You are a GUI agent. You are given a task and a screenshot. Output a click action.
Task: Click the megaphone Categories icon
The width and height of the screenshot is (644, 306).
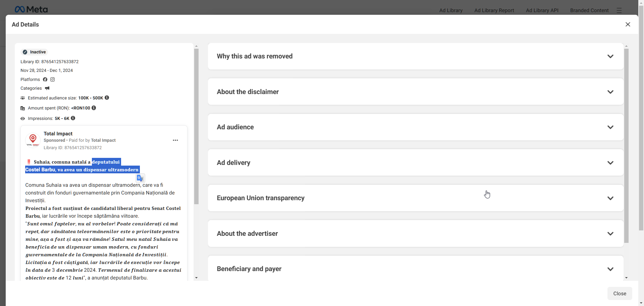coord(47,88)
